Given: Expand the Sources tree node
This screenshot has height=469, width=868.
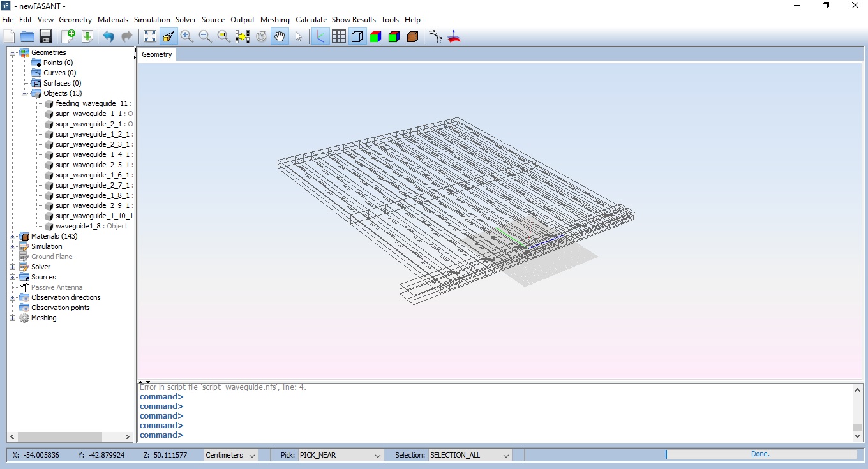Looking at the screenshot, I should (x=13, y=277).
